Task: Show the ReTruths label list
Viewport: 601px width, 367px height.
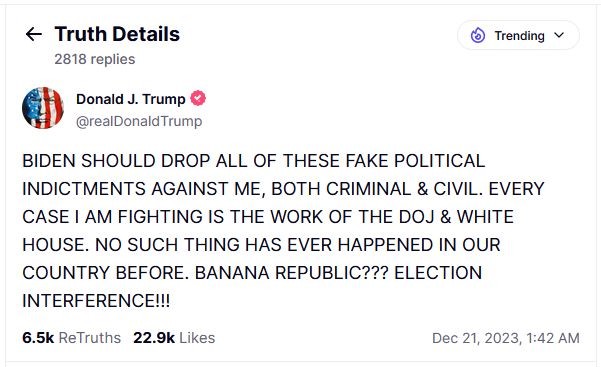Action: (90, 338)
